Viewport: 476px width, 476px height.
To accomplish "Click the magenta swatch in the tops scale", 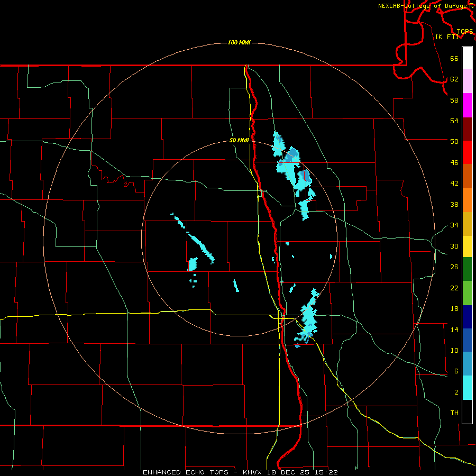I will tap(467, 105).
